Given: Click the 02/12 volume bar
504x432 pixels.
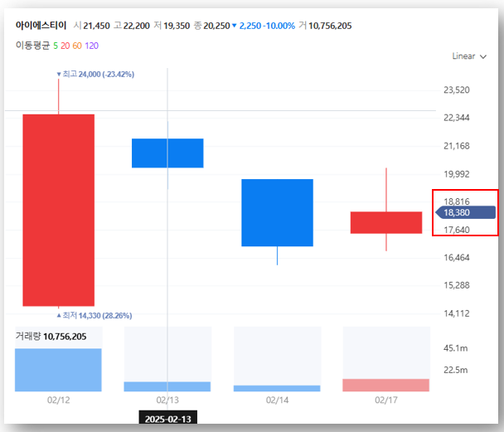Looking at the screenshot, I should [58, 370].
